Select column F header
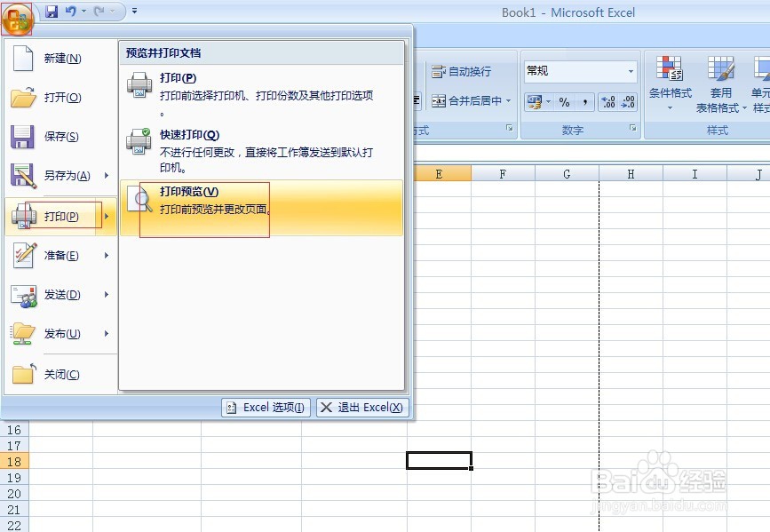The width and height of the screenshot is (770, 532). pyautogui.click(x=503, y=174)
